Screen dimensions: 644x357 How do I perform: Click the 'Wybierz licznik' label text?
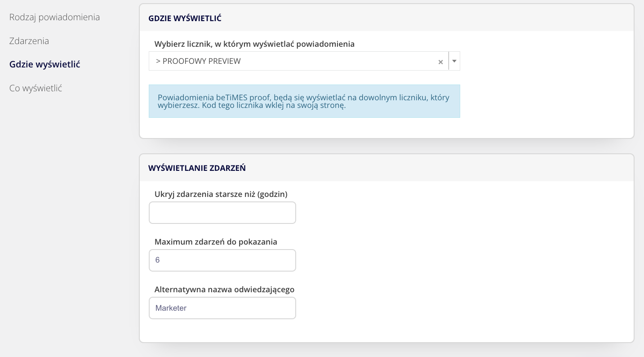(254, 44)
